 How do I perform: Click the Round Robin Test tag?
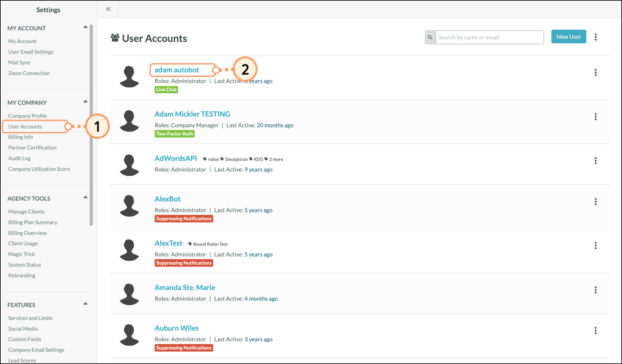click(208, 244)
